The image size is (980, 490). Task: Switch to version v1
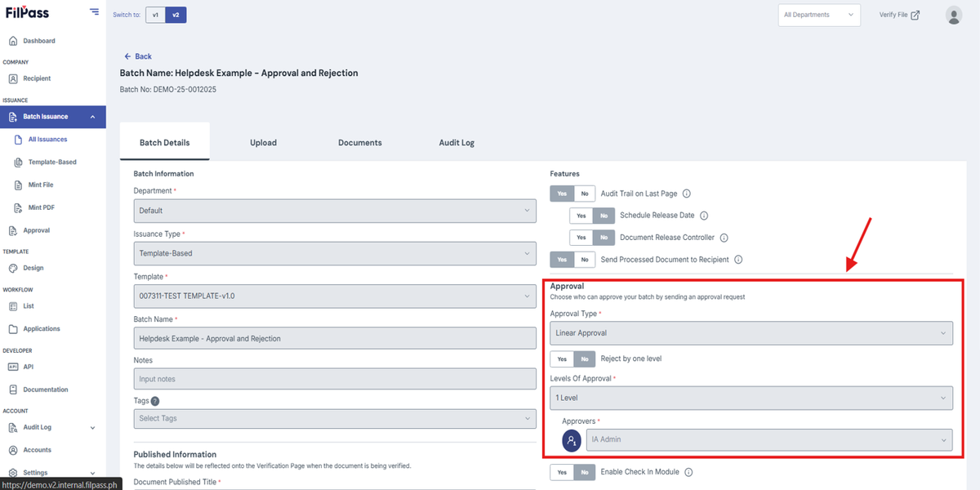[155, 15]
